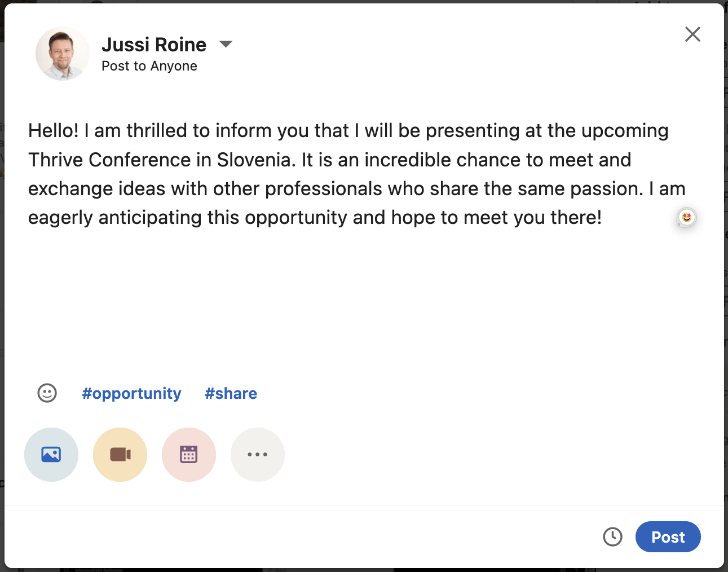Open the emoji picker smiley icon

point(47,393)
